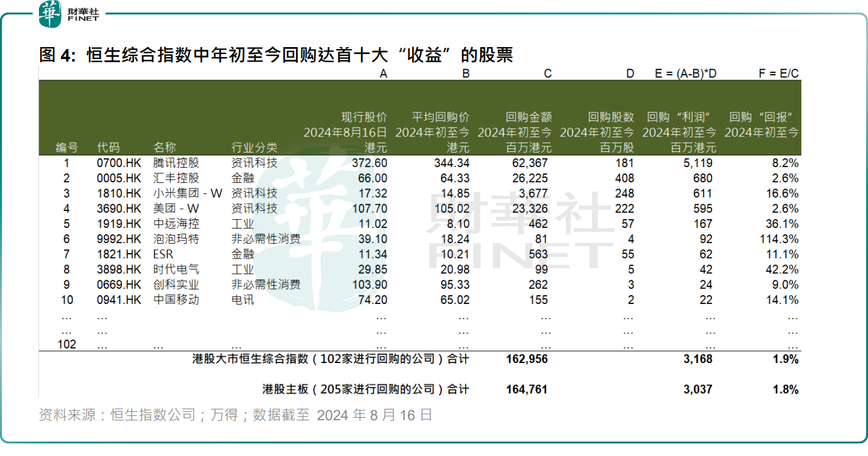Select stock name 创科实业
Viewport: 868px width, 456px height.
(x=177, y=285)
